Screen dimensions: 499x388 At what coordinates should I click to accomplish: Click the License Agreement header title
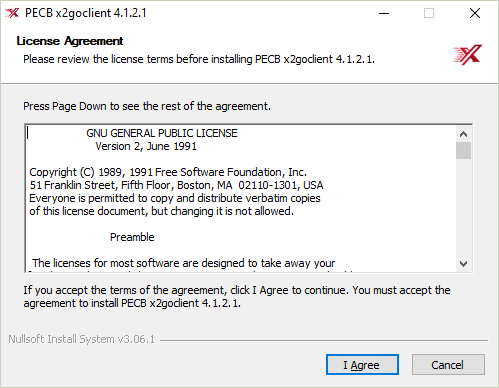click(x=70, y=41)
